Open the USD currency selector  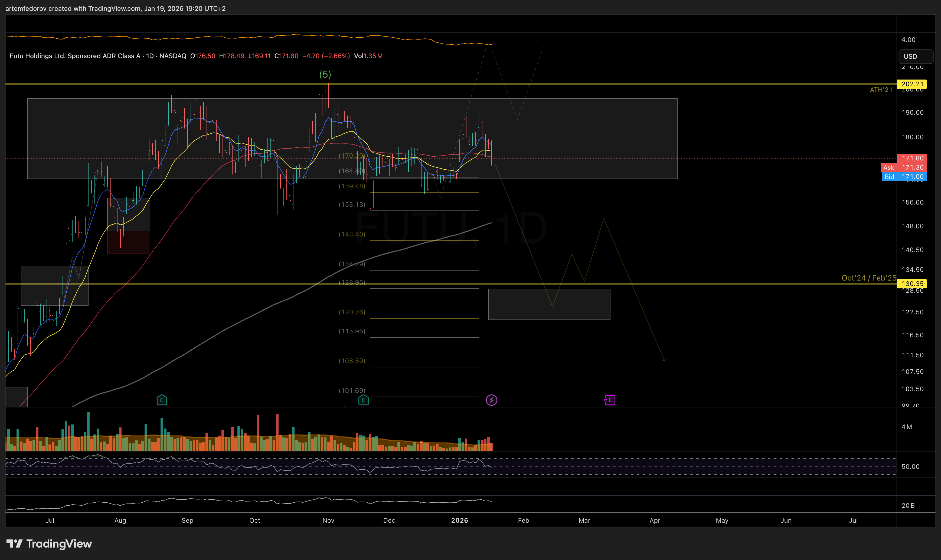click(916, 56)
